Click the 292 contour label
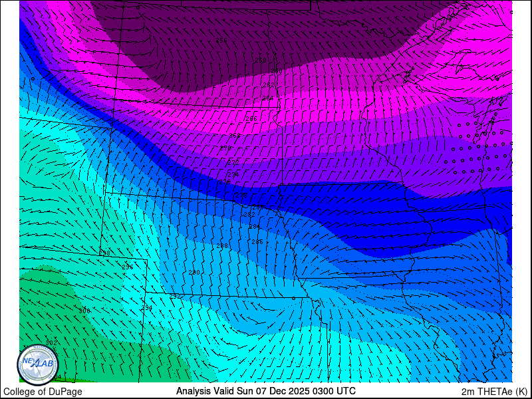The height and width of the screenshot is (399, 532). (175, 297)
